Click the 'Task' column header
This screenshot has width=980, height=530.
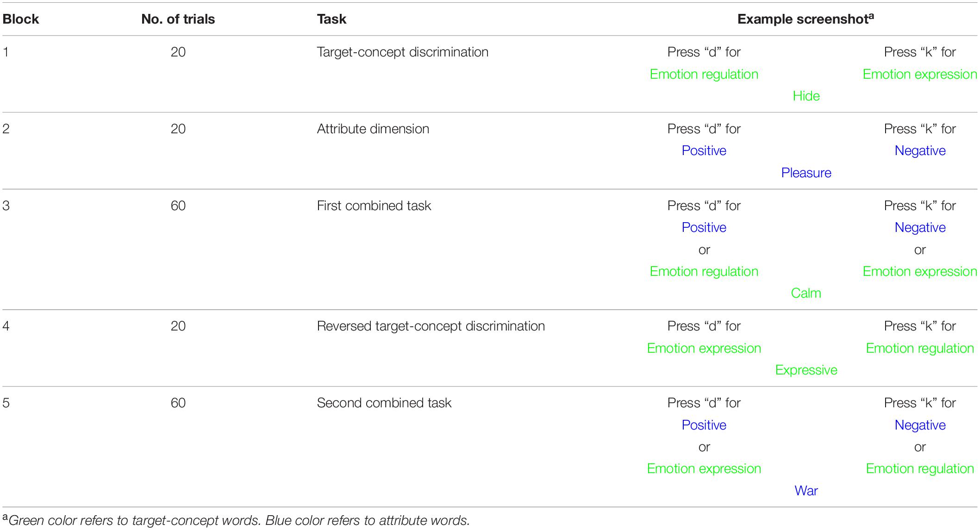331,19
